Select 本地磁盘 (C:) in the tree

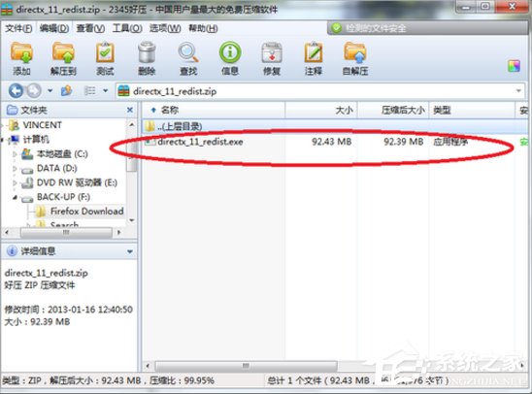[x=62, y=154]
